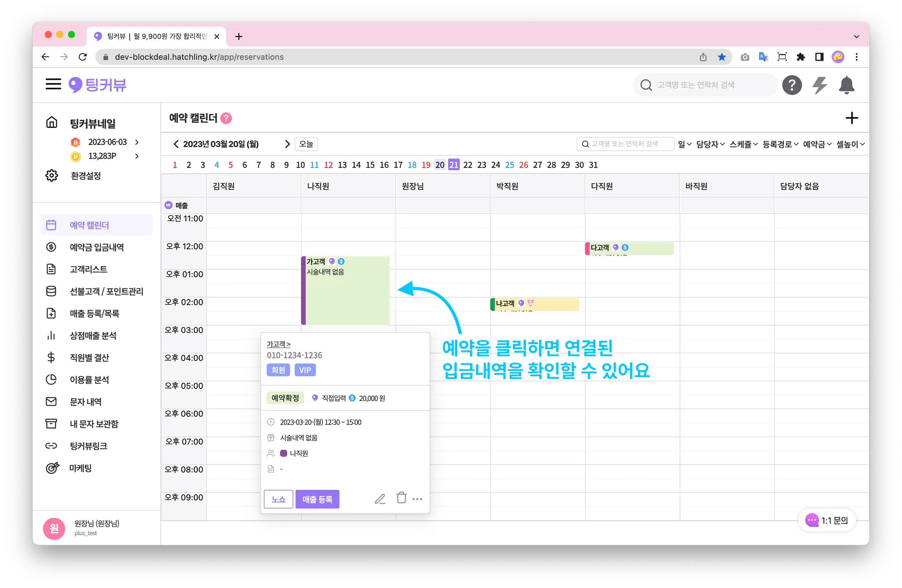Screen dimensions: 902x588
Task: Delete reservation using trash icon
Action: point(401,498)
